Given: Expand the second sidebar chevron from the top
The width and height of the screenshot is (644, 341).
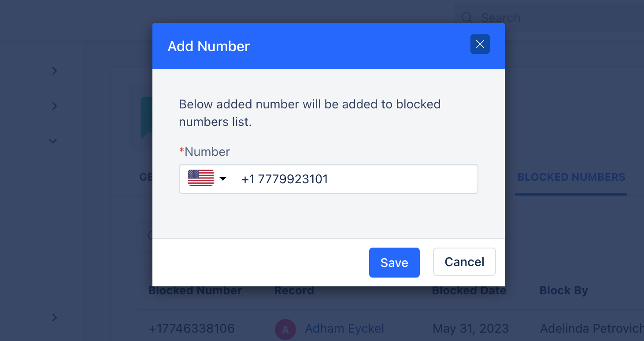Looking at the screenshot, I should point(54,106).
